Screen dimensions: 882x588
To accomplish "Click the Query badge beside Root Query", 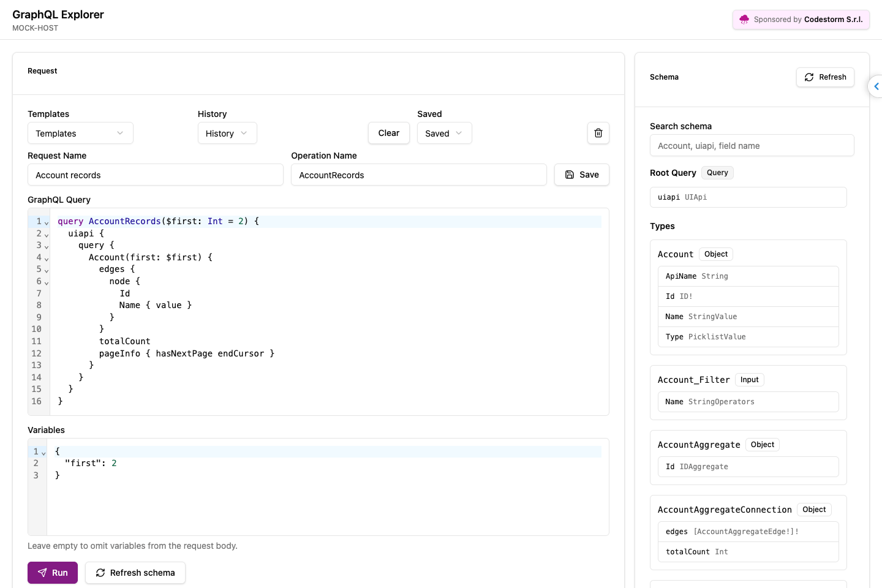I will [x=717, y=173].
